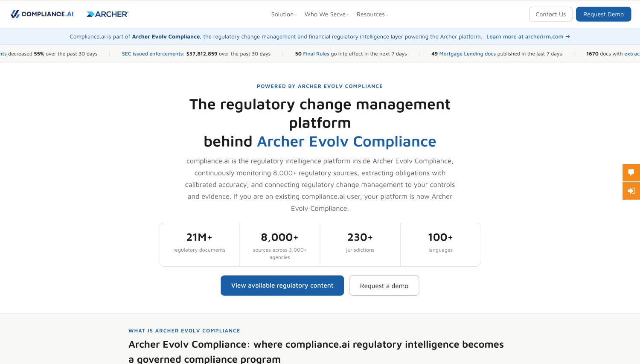Click the orange sign-in arrow side button
Viewport: 640px width, 364px height.
[x=631, y=191]
